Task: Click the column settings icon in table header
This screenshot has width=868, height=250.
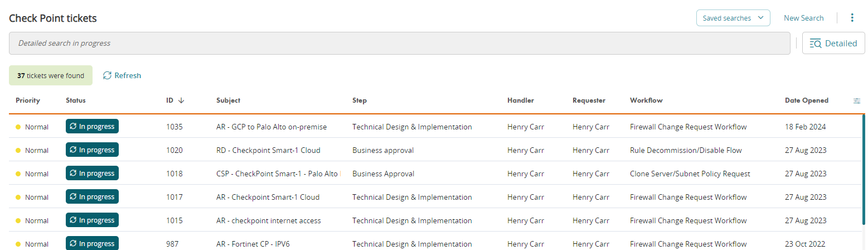Action: click(857, 101)
